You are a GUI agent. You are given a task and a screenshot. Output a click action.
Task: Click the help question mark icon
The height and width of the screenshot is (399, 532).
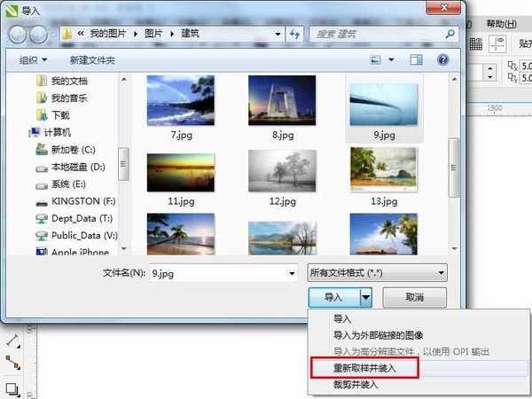pos(442,59)
